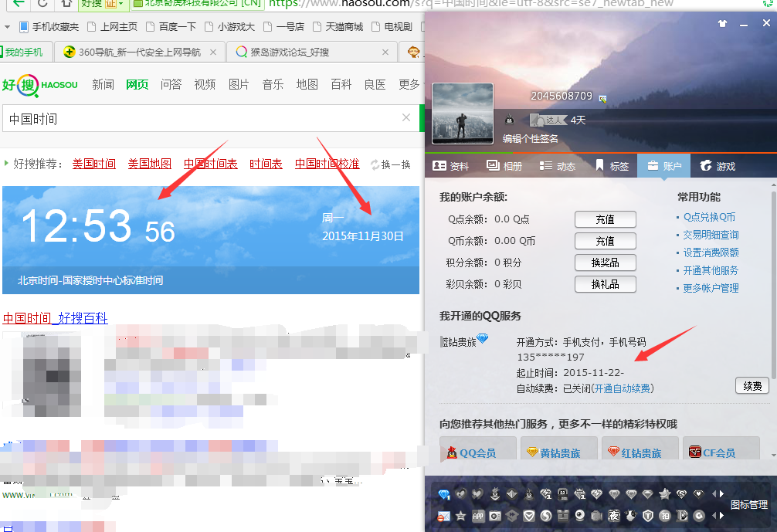Click the 换礼品 button
Viewport: 777px width, 532px height.
[x=605, y=284]
